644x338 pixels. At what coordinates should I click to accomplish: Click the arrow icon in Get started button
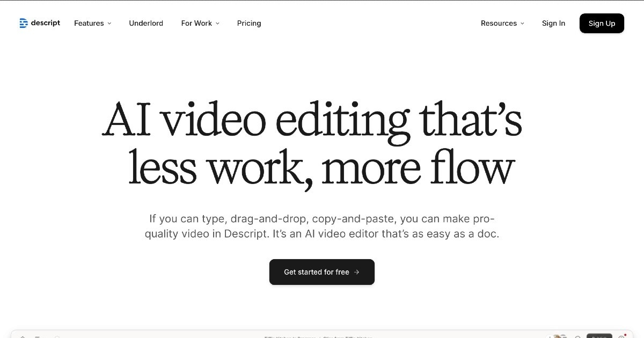pyautogui.click(x=357, y=272)
